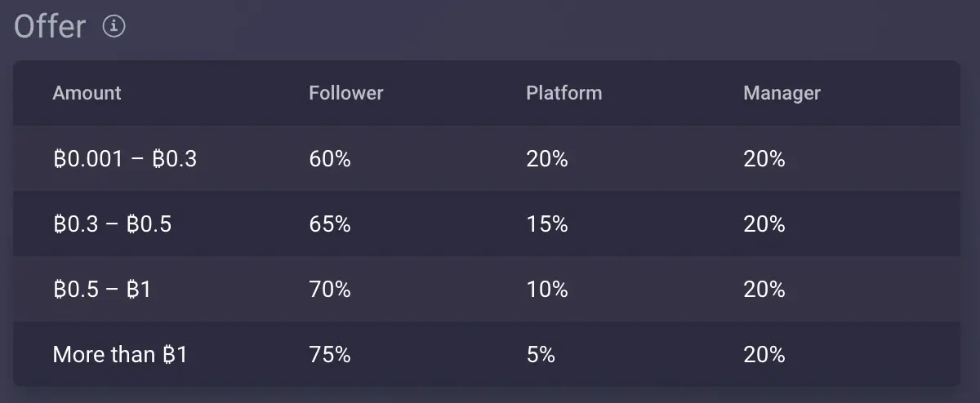Click the 5% platform fee value
This screenshot has height=403, width=980.
point(541,354)
